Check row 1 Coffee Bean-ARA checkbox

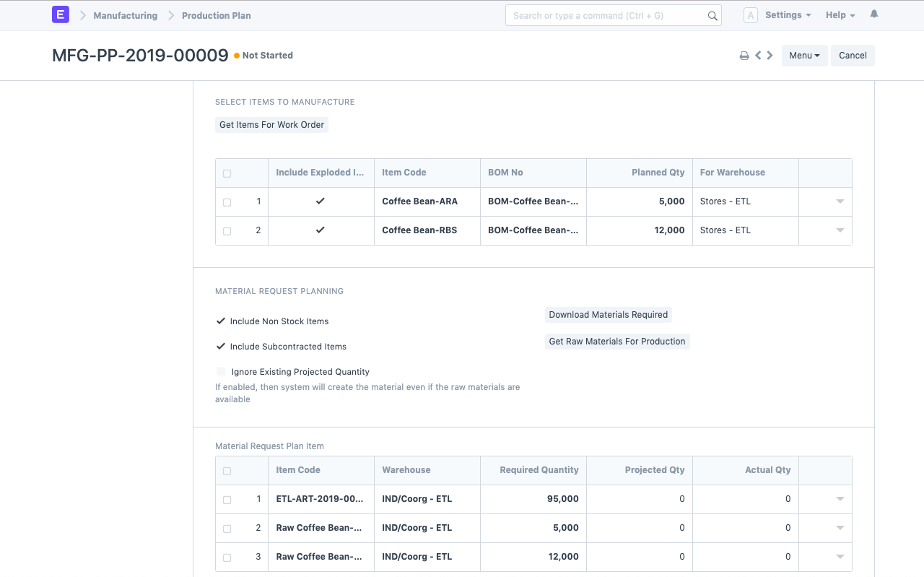click(x=227, y=202)
